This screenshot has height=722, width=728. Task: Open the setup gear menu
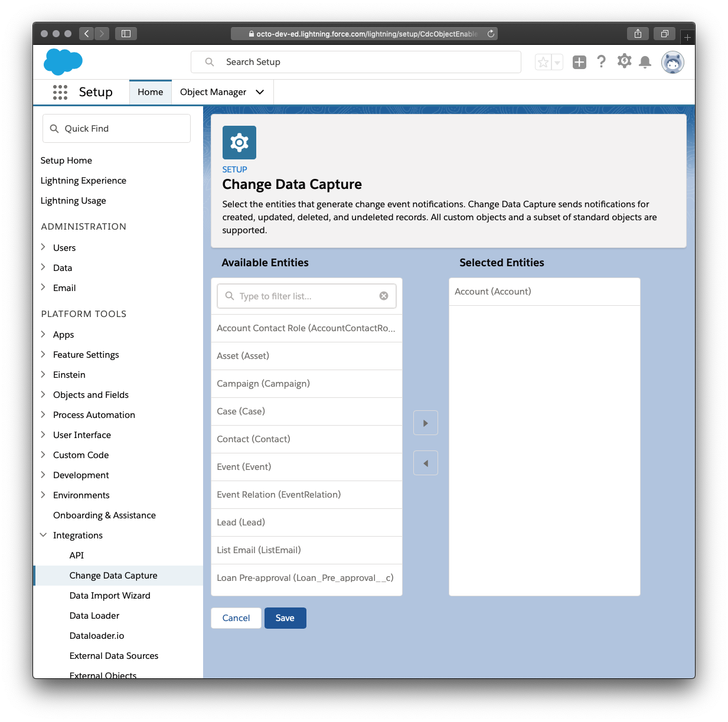coord(624,61)
